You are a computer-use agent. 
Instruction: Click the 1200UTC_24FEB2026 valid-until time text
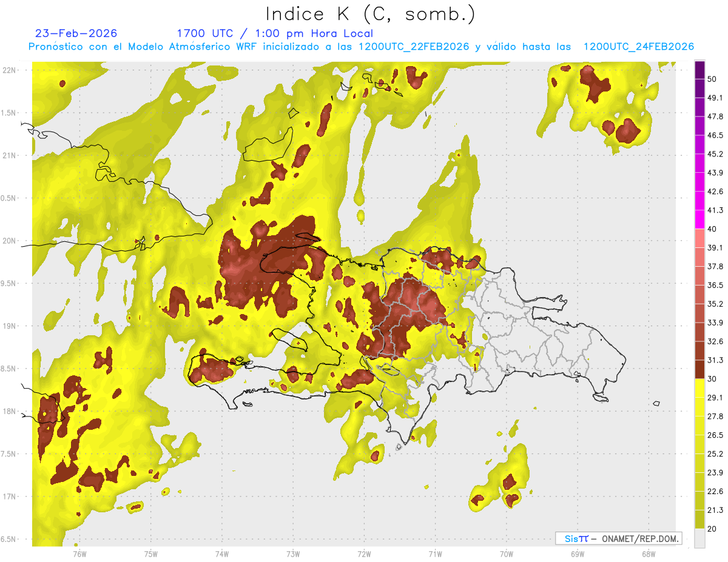(x=638, y=47)
